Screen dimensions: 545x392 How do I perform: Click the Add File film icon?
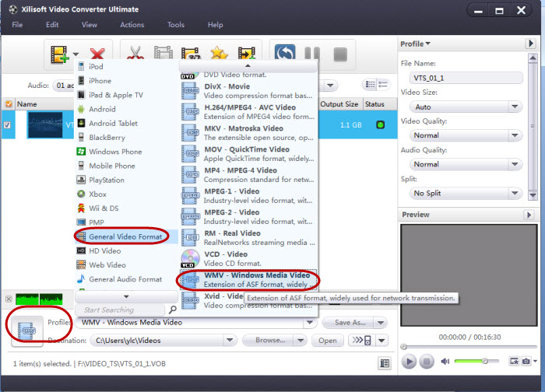(59, 54)
